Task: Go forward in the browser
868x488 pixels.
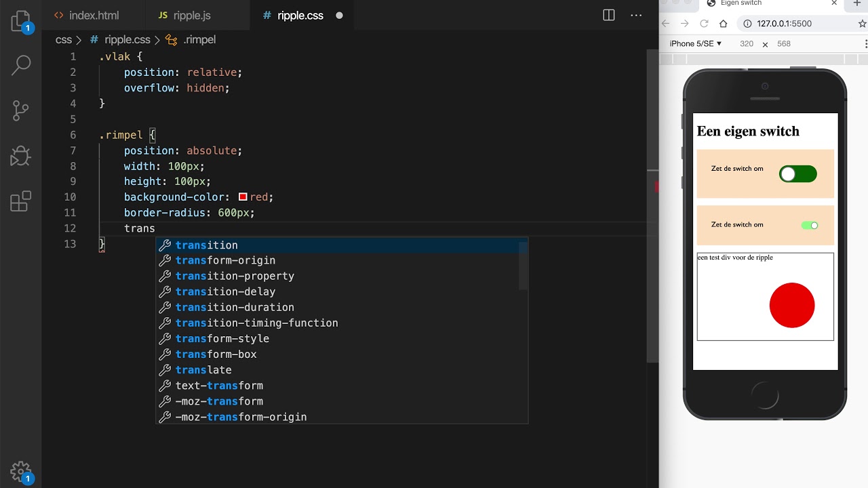Action: 684,23
